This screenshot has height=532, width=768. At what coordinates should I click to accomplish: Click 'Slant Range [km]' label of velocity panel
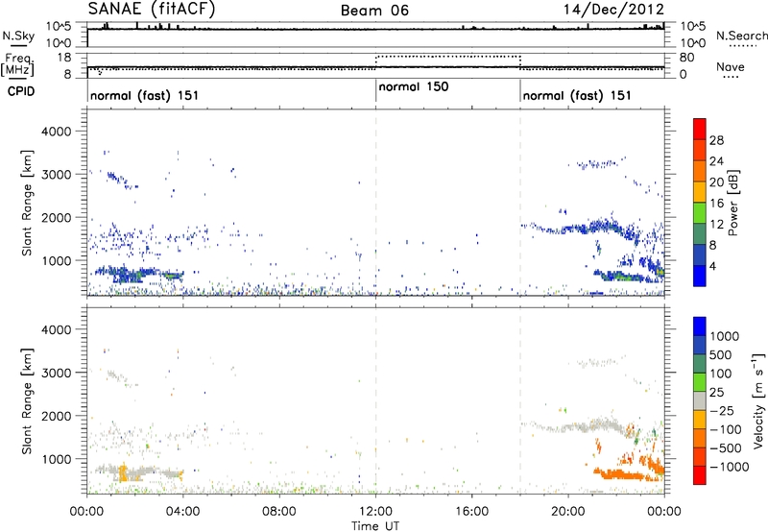[x=27, y=400]
